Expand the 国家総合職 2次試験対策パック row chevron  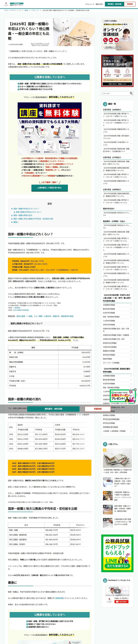pyautogui.click(x=131, y=150)
